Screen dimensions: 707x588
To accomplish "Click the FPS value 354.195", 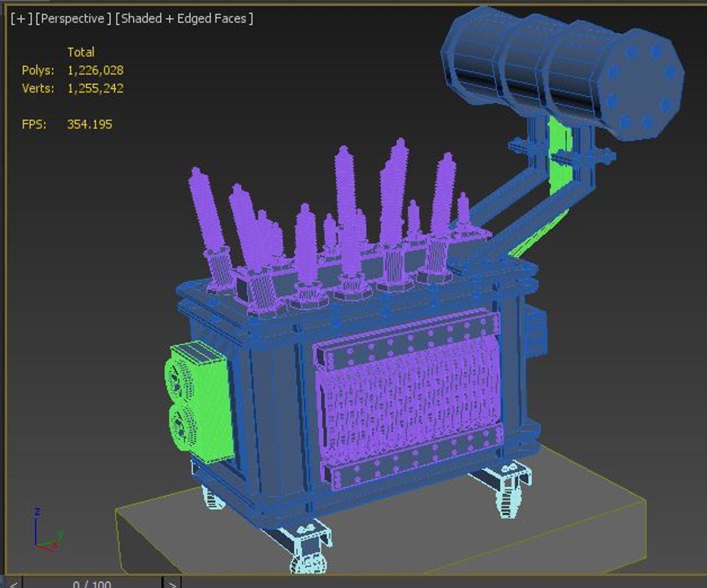I will (89, 124).
